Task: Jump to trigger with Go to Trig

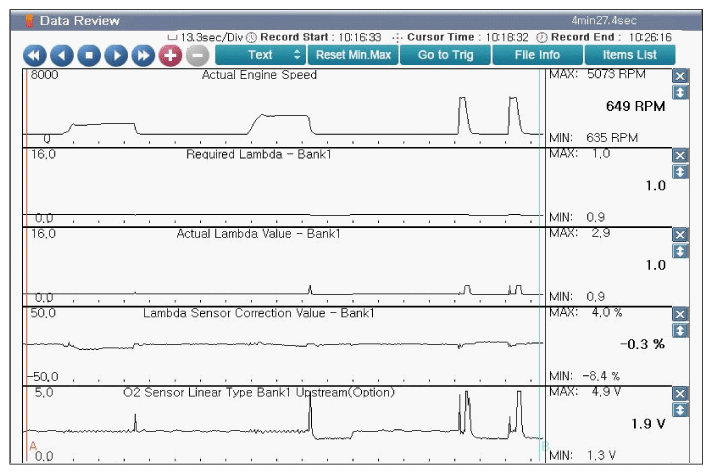Action: 445,55
